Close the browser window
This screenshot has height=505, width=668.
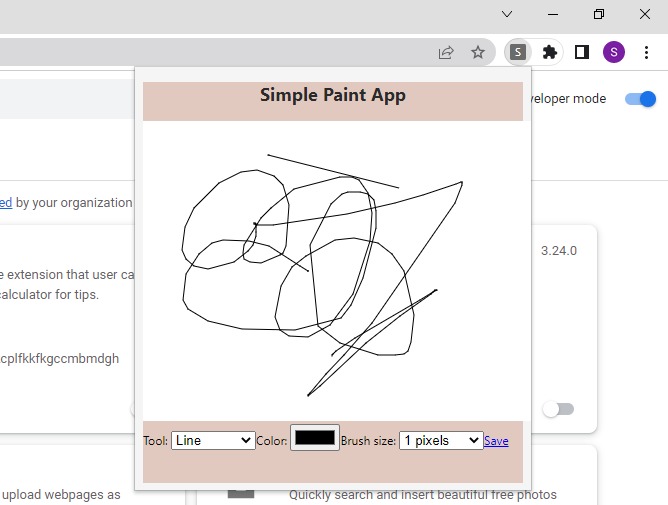point(645,14)
